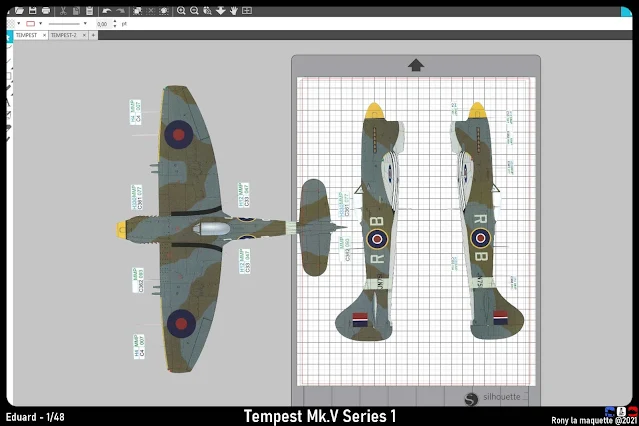Close the TEMPEST tab

tap(44, 35)
